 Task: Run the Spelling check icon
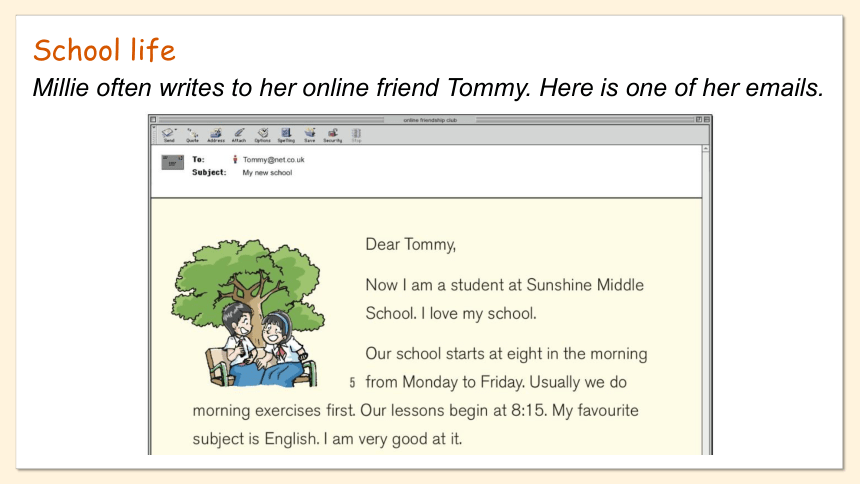pos(286,134)
